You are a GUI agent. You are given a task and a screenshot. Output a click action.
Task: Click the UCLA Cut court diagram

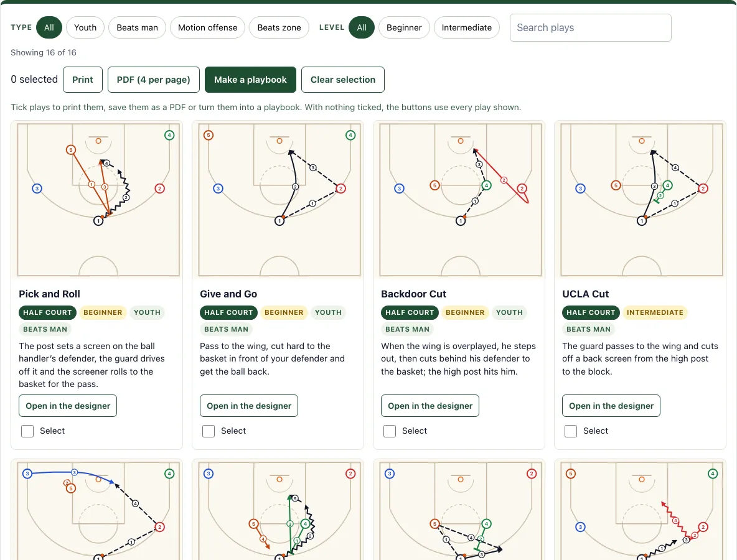pos(642,200)
